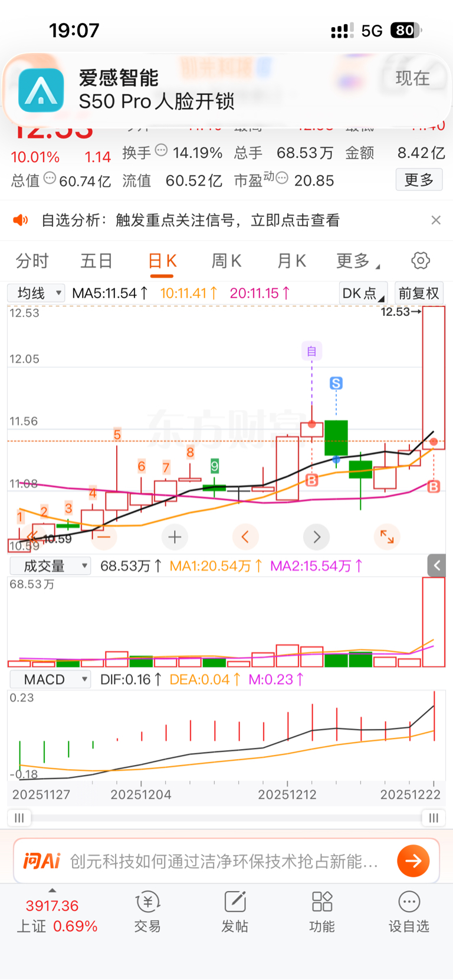The height and width of the screenshot is (980, 453).
Task: Tap left handle of date range slider
Action: pos(19,817)
